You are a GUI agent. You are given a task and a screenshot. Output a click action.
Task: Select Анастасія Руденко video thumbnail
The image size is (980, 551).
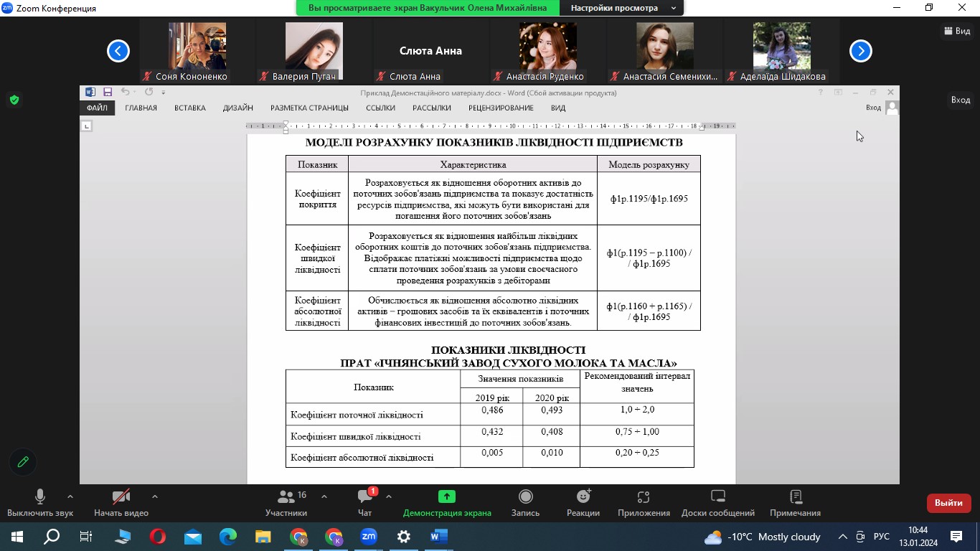click(547, 51)
